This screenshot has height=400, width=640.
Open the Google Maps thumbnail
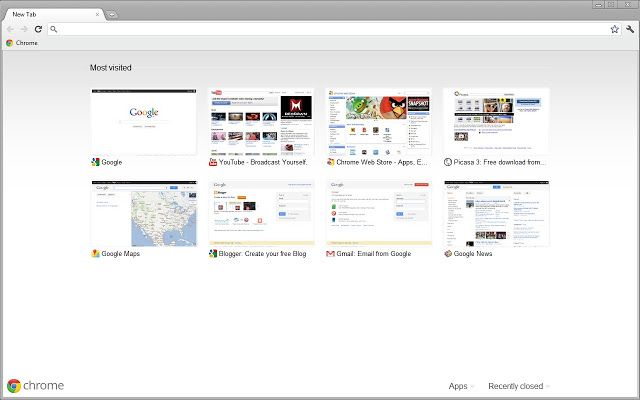(144, 213)
